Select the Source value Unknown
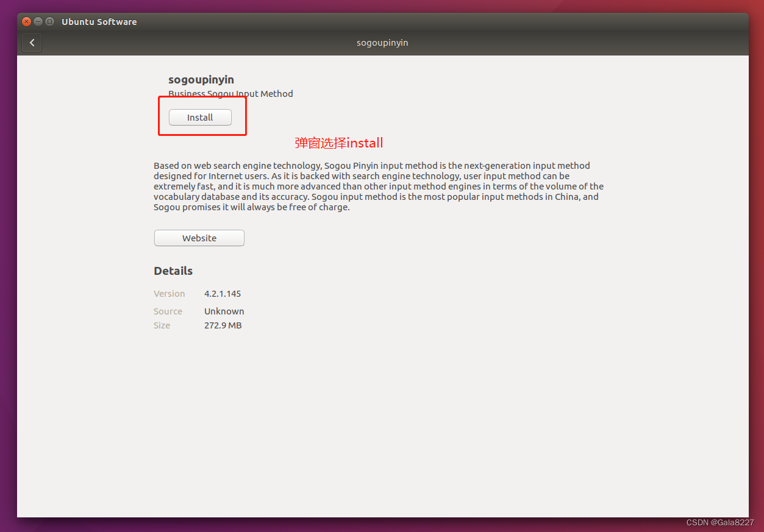This screenshot has width=764, height=532. [224, 311]
